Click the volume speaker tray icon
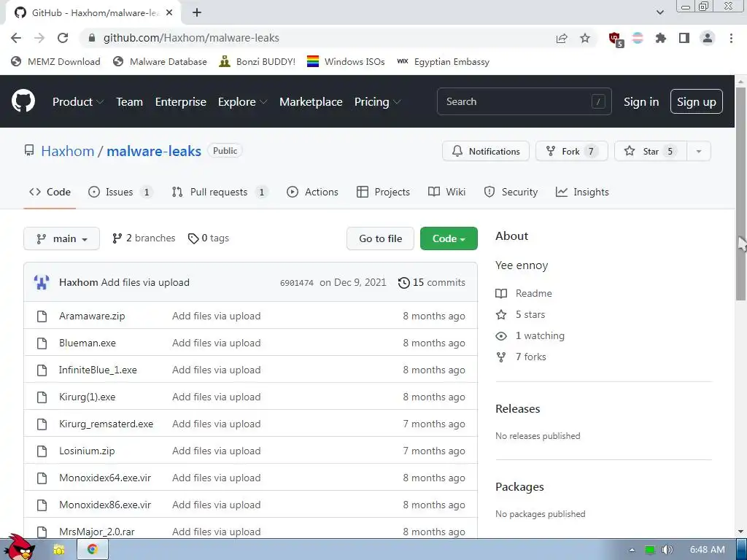Image resolution: width=747 pixels, height=560 pixels. pos(667,550)
